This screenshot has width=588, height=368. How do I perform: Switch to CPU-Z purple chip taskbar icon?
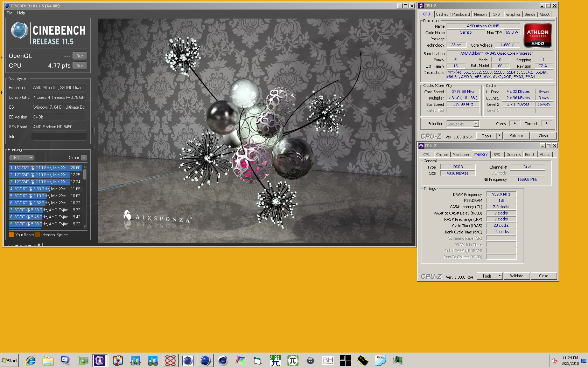point(100,360)
